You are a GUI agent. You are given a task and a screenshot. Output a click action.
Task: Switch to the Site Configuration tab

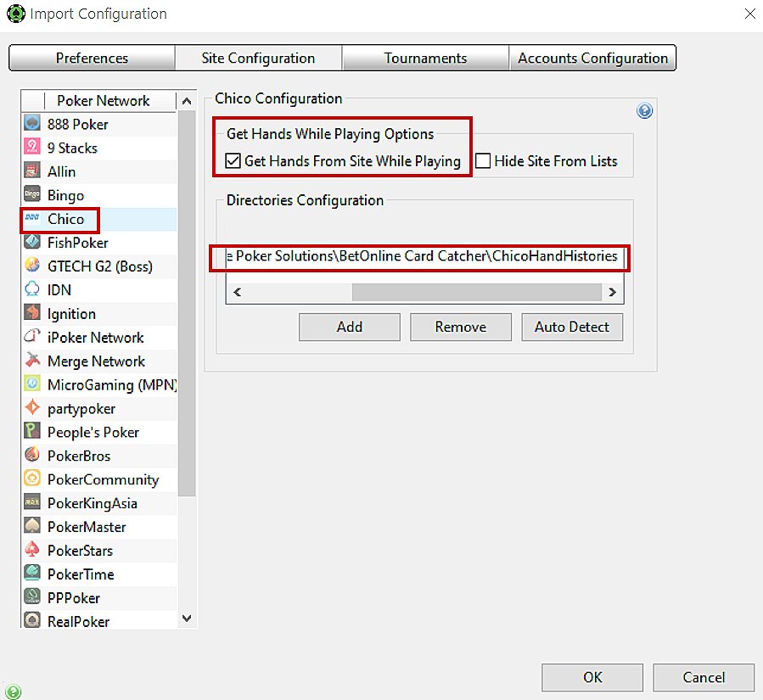pos(258,58)
